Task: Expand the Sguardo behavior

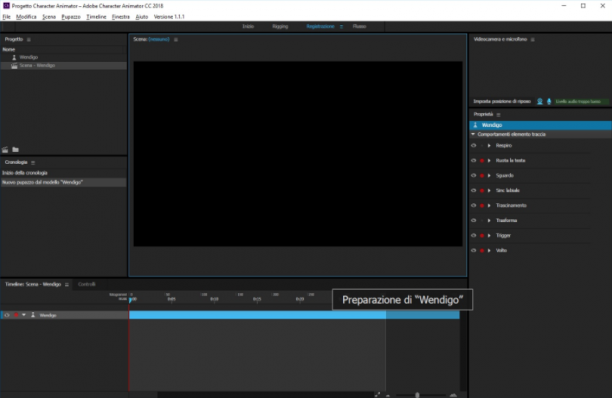Action: point(489,176)
